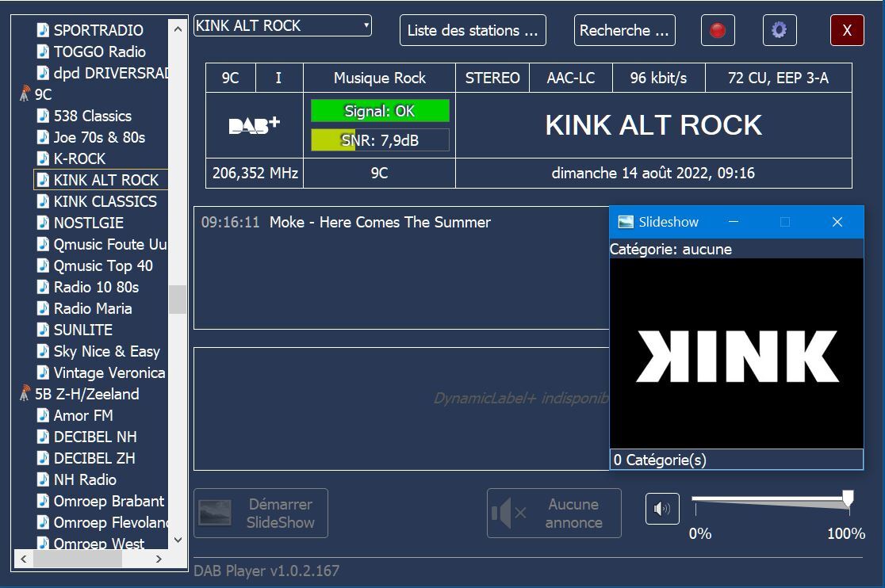Click the 72 CU, EEP 3-A cell

778,78
